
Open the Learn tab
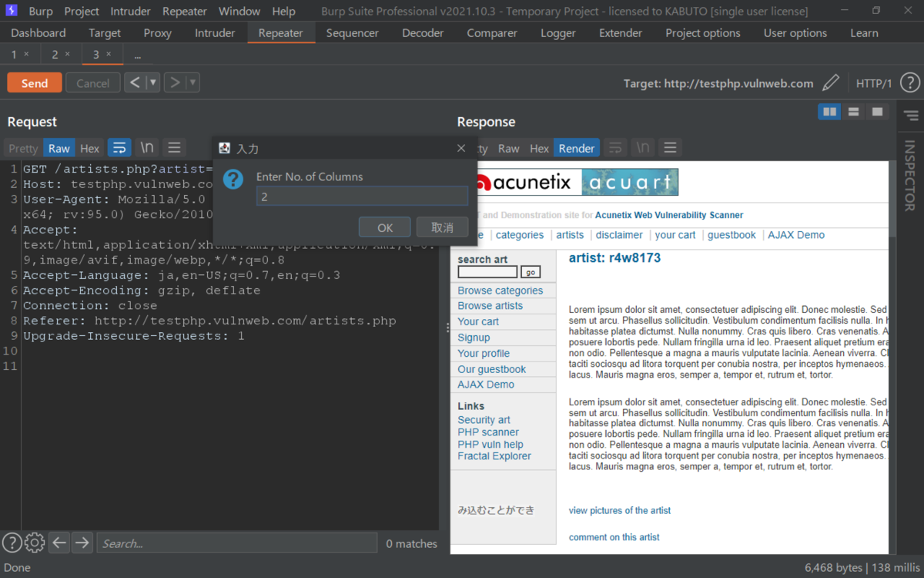tap(864, 33)
